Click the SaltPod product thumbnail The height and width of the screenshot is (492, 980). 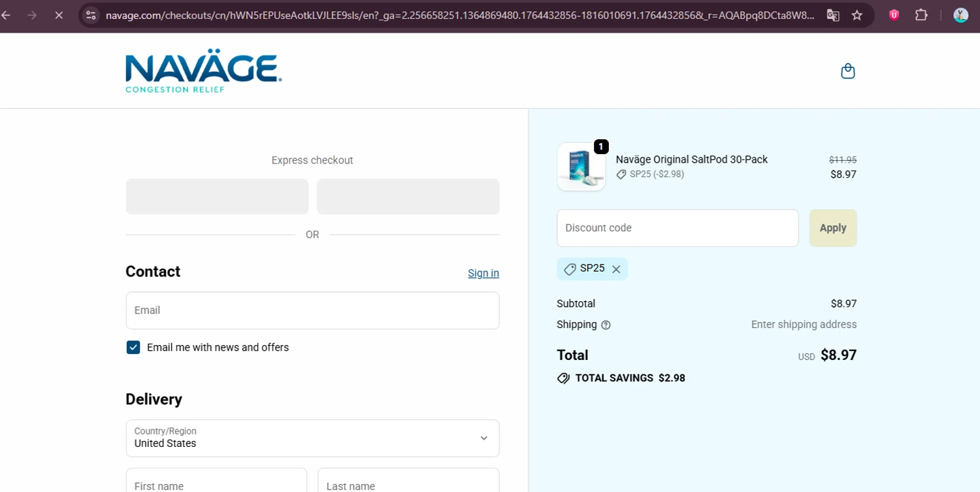pos(581,167)
